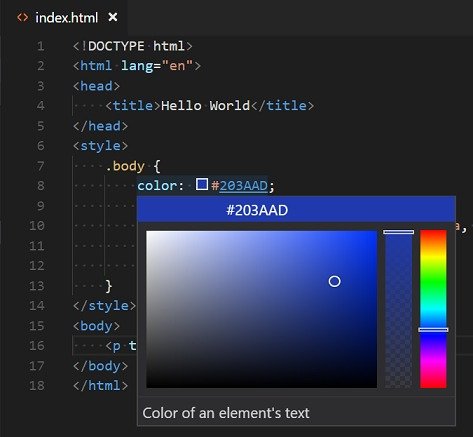The height and width of the screenshot is (437, 473).
Task: Click line number 18 in the gutter
Action: [x=37, y=386]
